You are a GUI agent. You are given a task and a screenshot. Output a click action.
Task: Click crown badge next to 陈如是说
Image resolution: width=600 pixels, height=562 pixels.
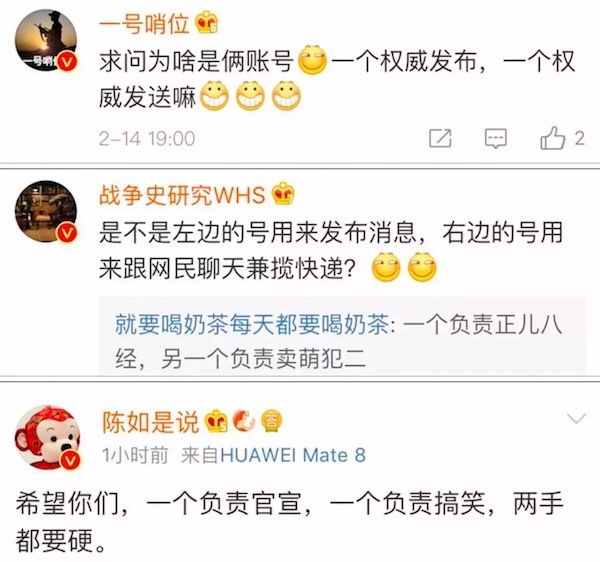point(216,421)
